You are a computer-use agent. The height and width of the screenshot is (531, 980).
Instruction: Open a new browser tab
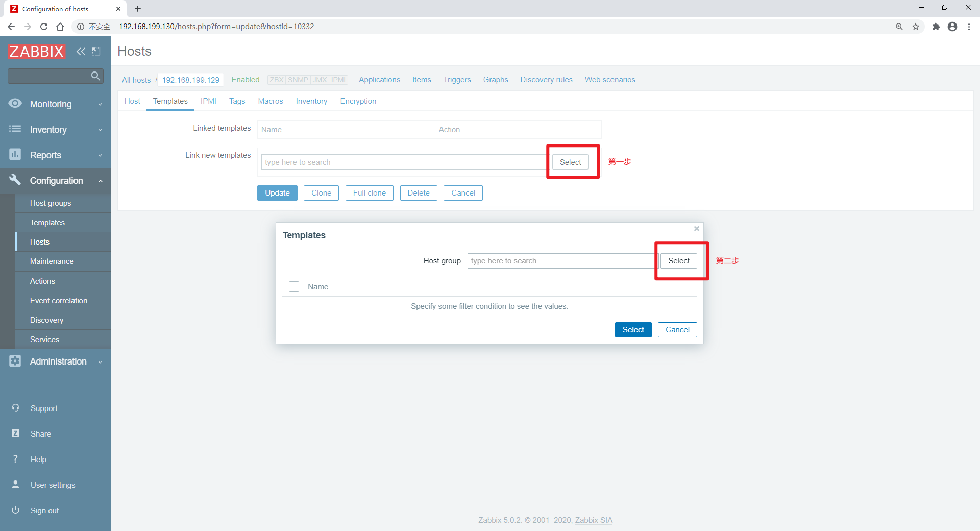pyautogui.click(x=138, y=9)
